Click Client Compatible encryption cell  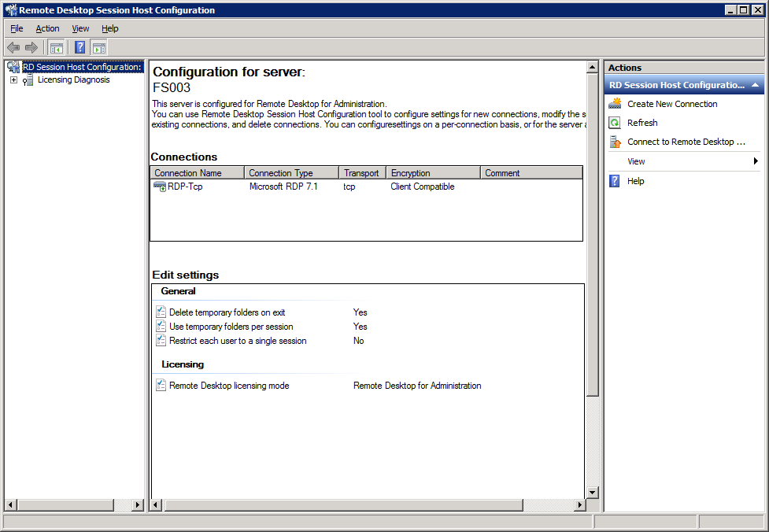click(x=422, y=187)
